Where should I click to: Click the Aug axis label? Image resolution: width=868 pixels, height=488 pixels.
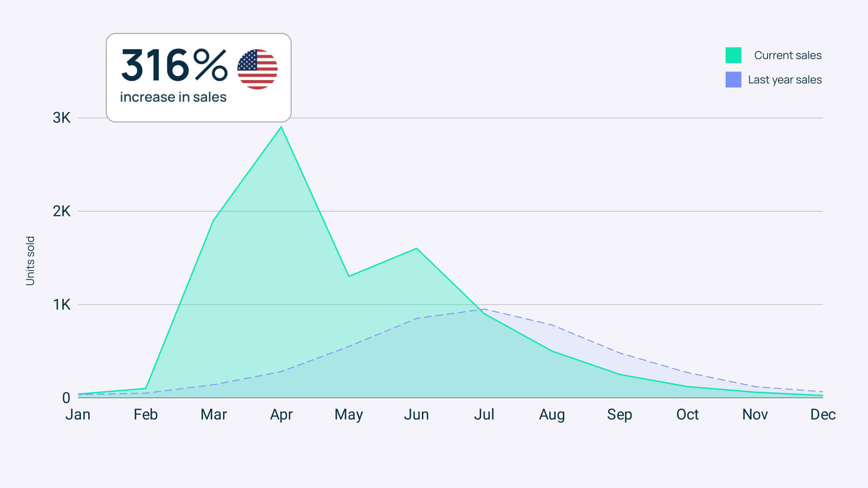[x=552, y=415]
